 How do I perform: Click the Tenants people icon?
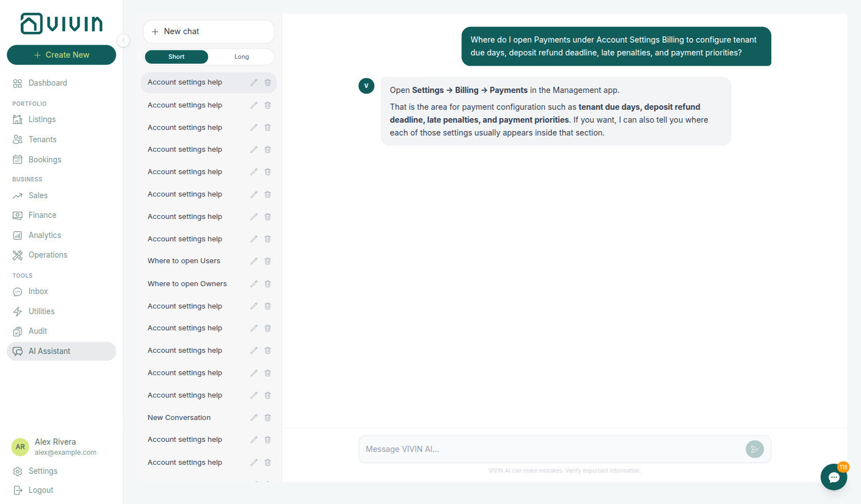coord(17,139)
